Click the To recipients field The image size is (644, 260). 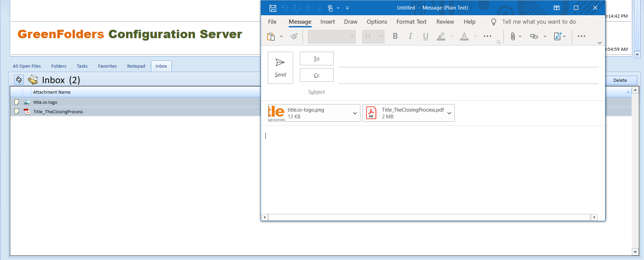tap(469, 60)
